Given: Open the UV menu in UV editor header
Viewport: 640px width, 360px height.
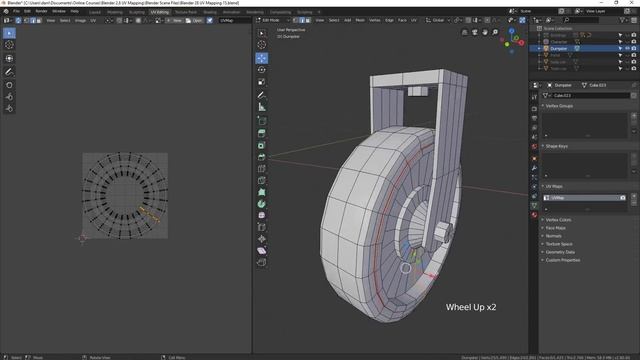Looking at the screenshot, I should [93, 20].
